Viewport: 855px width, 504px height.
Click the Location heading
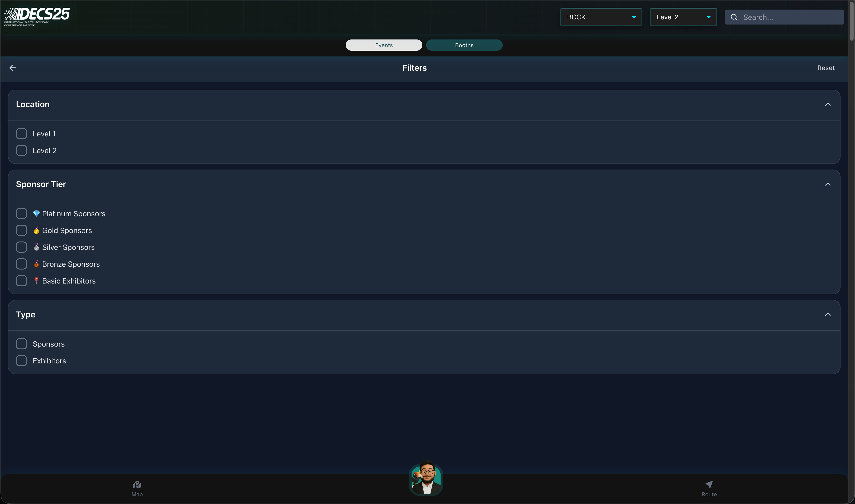click(x=33, y=104)
